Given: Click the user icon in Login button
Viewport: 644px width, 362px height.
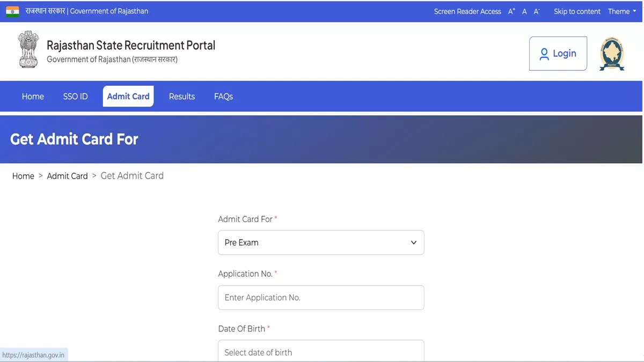Looking at the screenshot, I should point(544,54).
